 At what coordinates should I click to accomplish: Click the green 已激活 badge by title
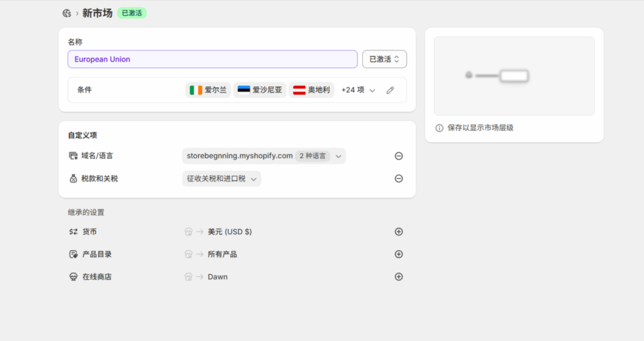pyautogui.click(x=131, y=13)
